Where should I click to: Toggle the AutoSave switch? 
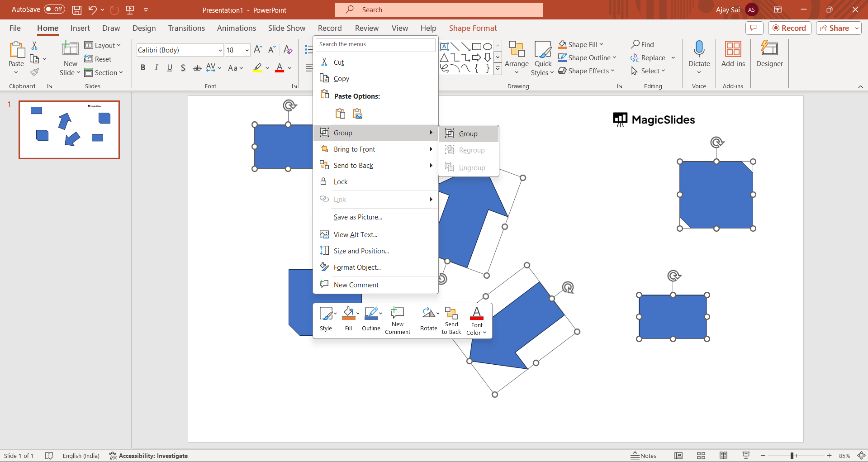[54, 10]
